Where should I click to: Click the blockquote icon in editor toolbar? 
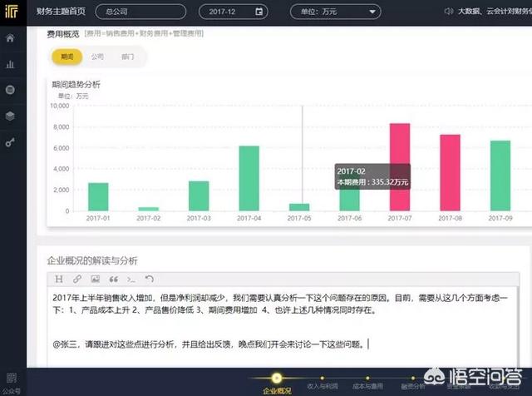[113, 279]
